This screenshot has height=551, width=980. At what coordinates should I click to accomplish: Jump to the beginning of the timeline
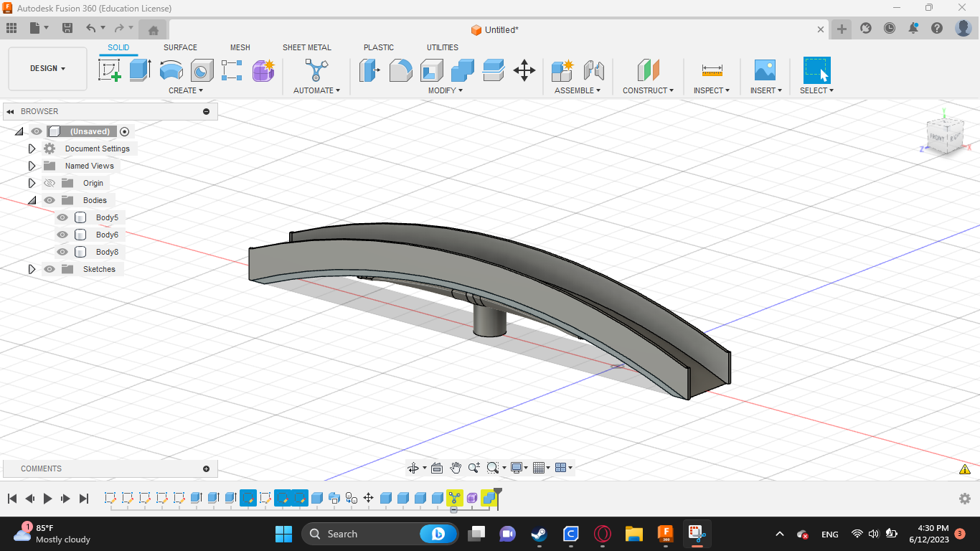pyautogui.click(x=12, y=498)
